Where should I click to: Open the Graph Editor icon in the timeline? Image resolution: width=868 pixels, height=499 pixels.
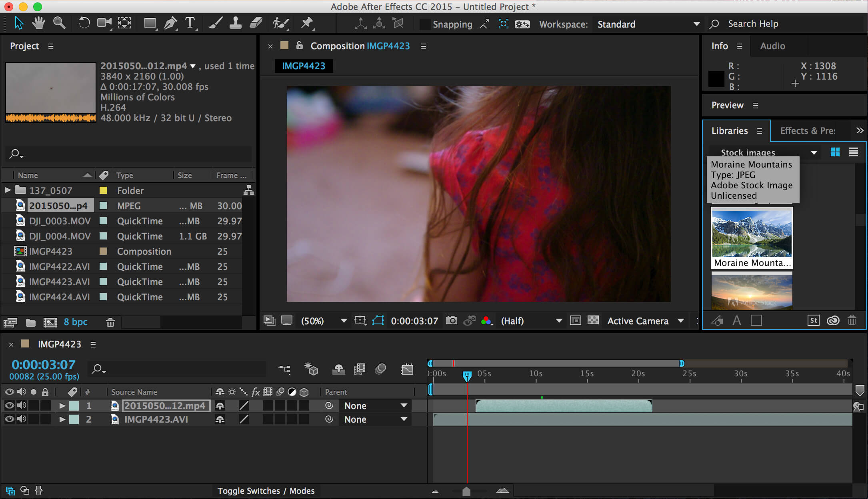[x=407, y=369]
